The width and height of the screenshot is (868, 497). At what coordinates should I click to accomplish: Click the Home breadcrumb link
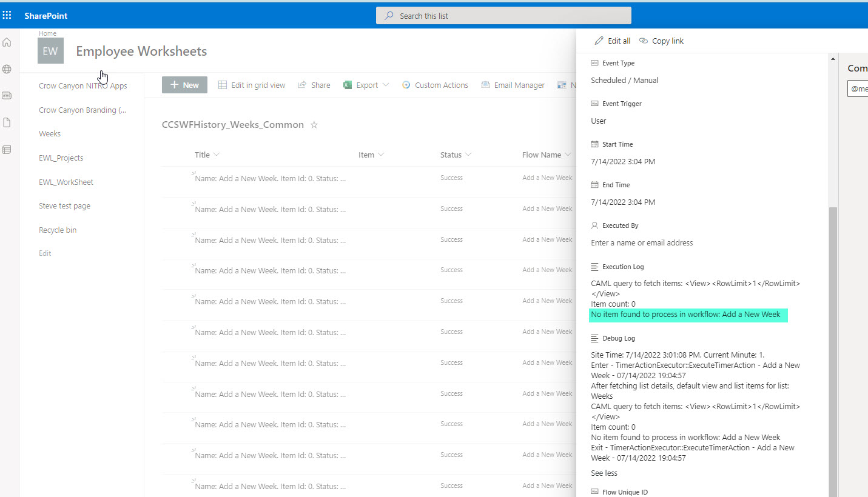click(47, 34)
